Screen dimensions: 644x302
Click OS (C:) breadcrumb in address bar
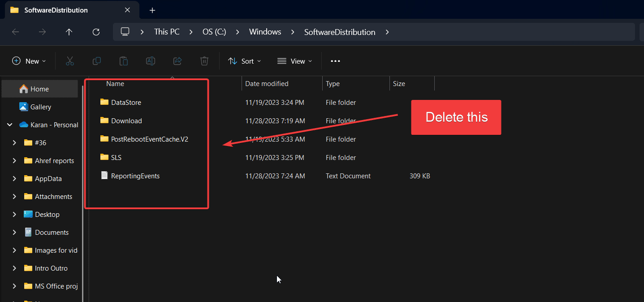click(x=214, y=32)
